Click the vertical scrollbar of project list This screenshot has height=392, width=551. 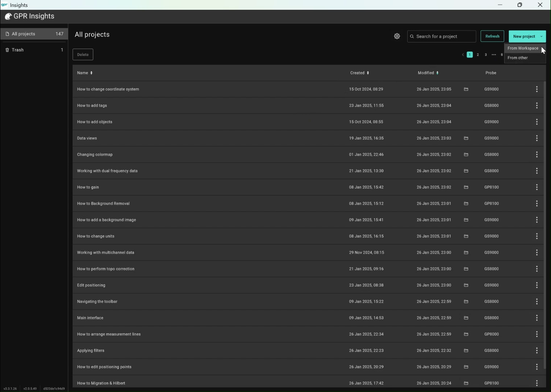(x=544, y=225)
